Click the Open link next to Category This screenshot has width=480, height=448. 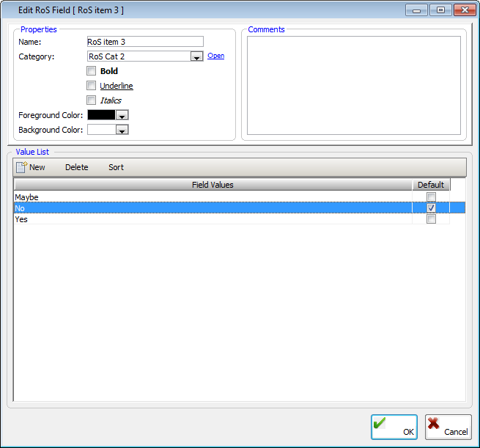point(215,56)
